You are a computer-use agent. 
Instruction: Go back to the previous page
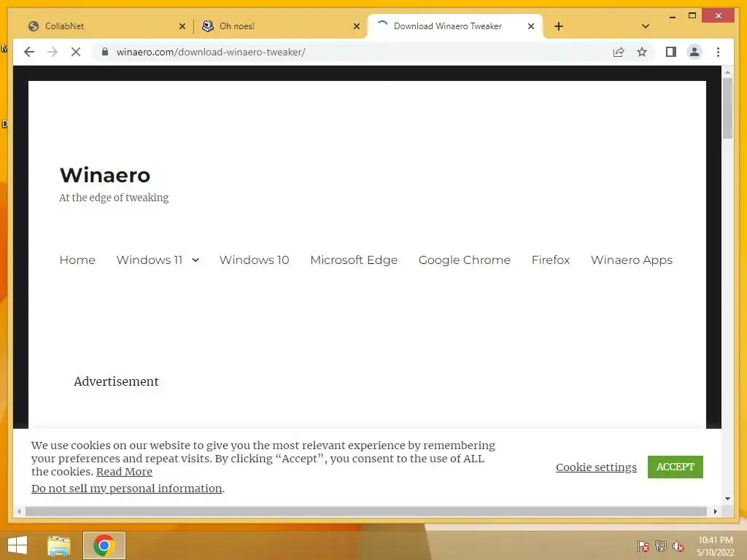click(x=29, y=52)
